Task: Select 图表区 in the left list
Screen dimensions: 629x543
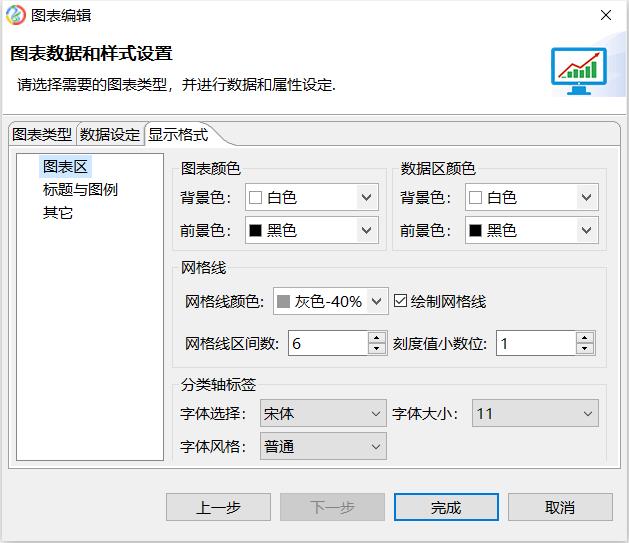Action: 65,166
